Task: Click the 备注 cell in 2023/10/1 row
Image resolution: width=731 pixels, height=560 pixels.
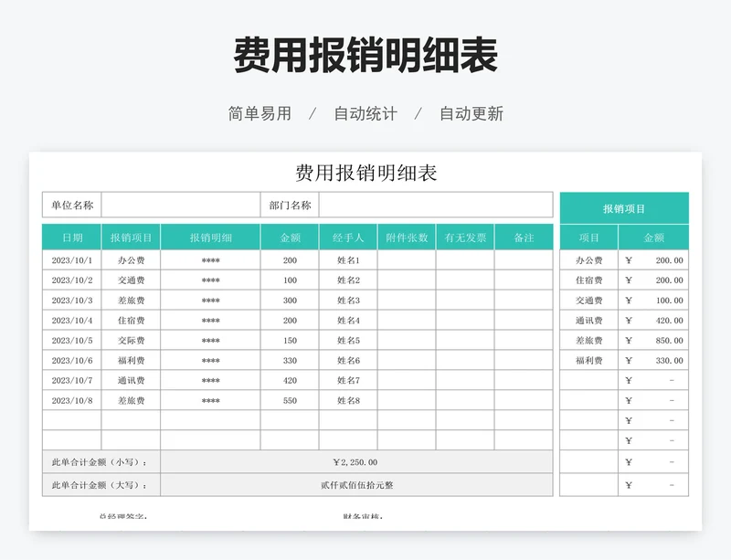Action: click(x=524, y=260)
